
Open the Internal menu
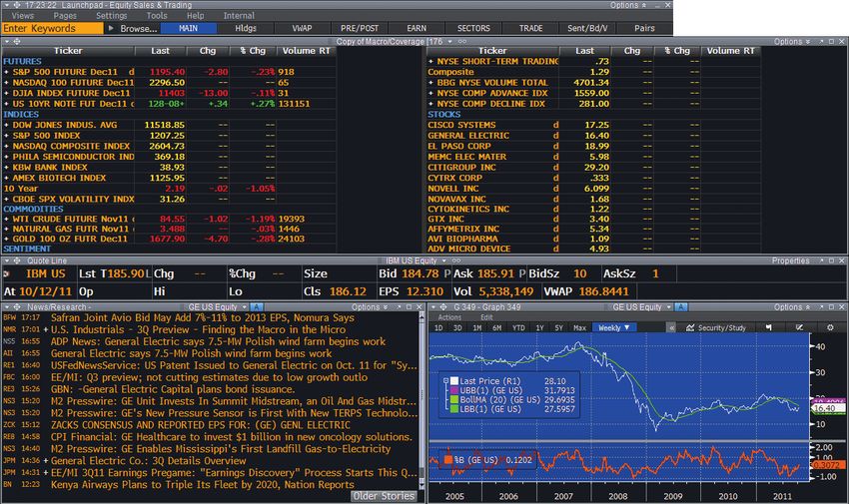click(239, 16)
